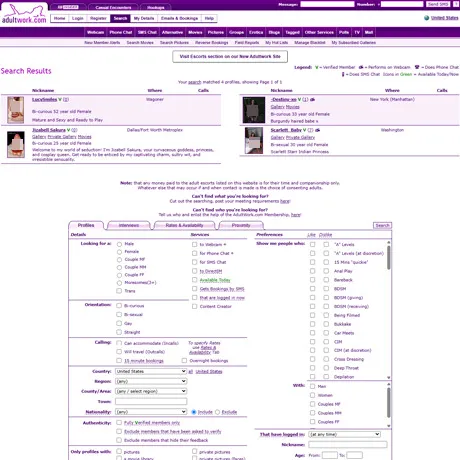460x460 pixels.
Task: Open the That have logged in dropdown
Action: [x=345, y=434]
